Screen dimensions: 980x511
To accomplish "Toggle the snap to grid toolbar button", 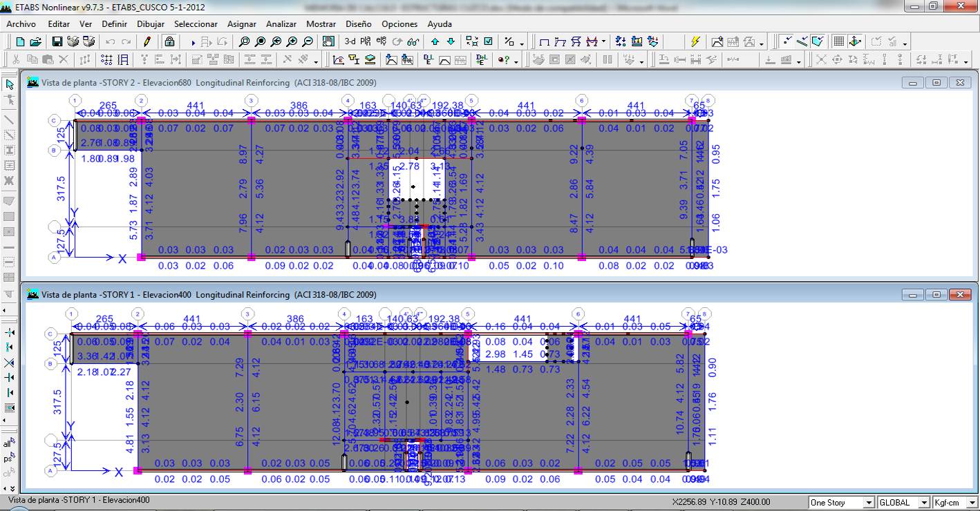I will (838, 42).
